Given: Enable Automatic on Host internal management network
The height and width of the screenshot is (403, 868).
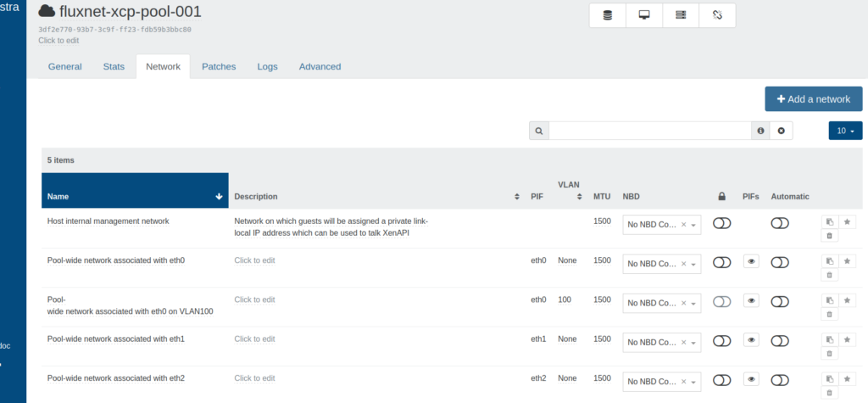Looking at the screenshot, I should pyautogui.click(x=780, y=223).
